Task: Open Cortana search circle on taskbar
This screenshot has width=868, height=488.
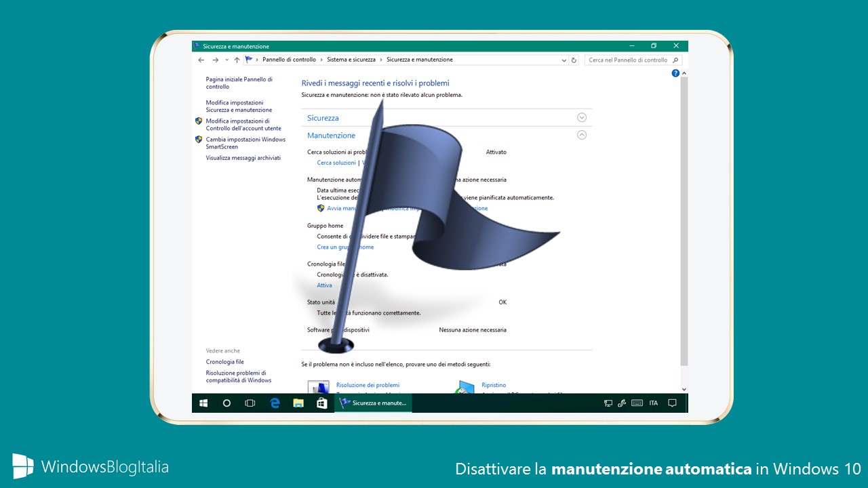Action: coord(226,403)
